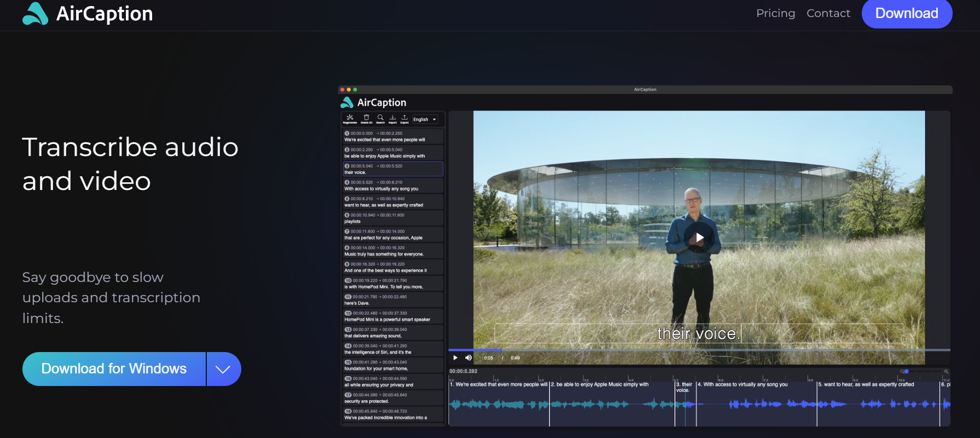The image size is (980, 438).
Task: Click the AirCaption logo inside the app window
Action: tap(373, 102)
